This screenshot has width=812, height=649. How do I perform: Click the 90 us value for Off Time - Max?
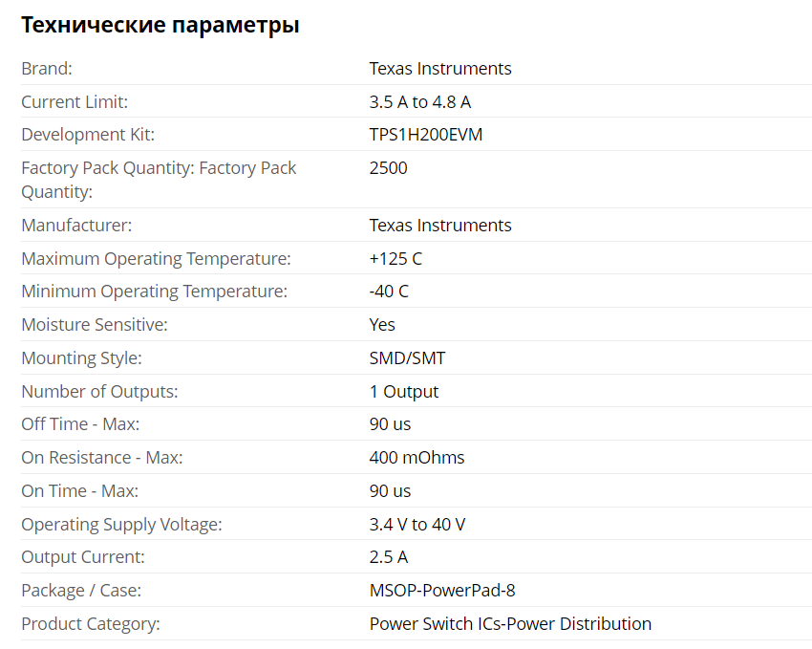click(x=390, y=424)
